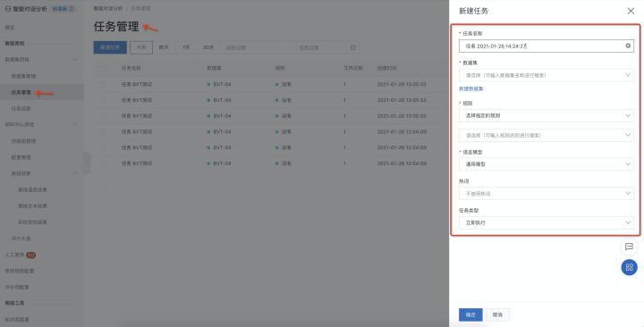Open the 语言模型 通用模型 dropdown
Screen dimensions: 644x327
click(x=547, y=164)
